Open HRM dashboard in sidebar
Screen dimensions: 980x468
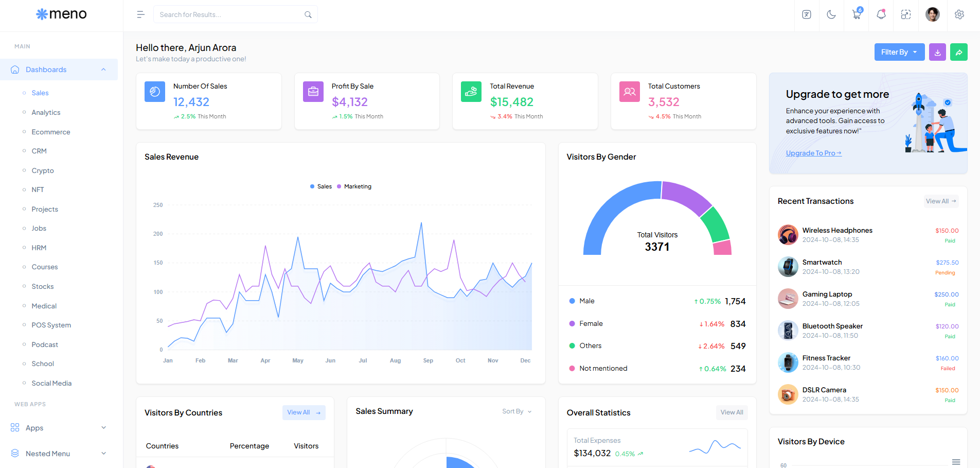coord(39,248)
